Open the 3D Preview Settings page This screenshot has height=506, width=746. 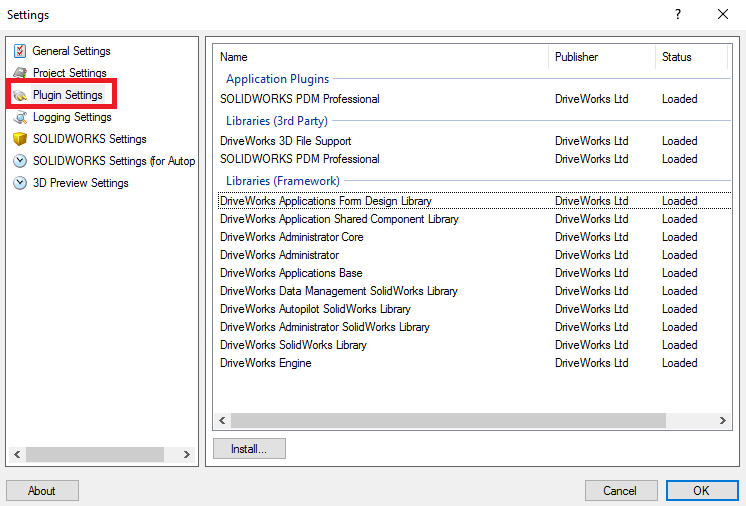[x=80, y=183]
